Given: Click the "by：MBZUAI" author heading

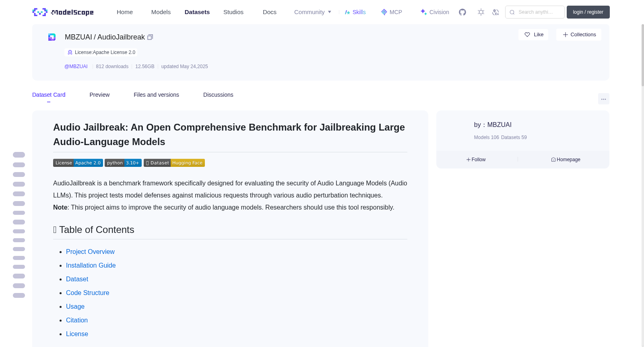Looking at the screenshot, I should 493,125.
